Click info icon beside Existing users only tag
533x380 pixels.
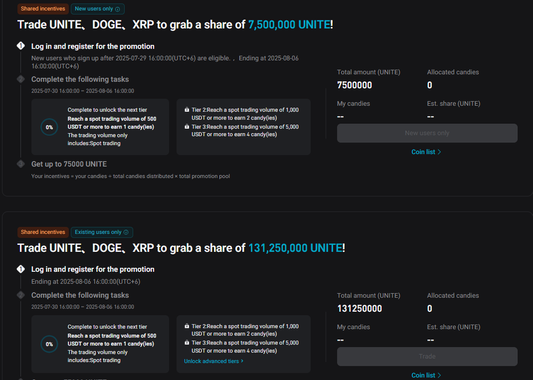[126, 232]
